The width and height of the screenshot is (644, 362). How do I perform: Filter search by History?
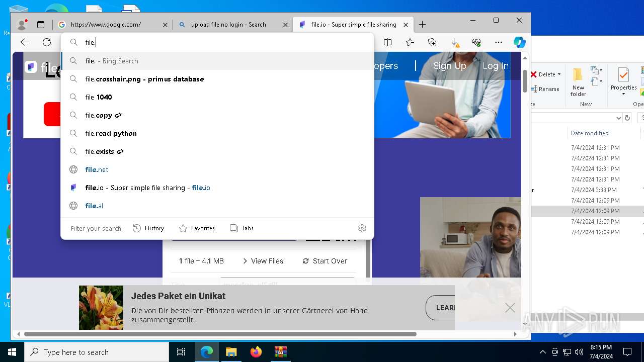(x=148, y=228)
